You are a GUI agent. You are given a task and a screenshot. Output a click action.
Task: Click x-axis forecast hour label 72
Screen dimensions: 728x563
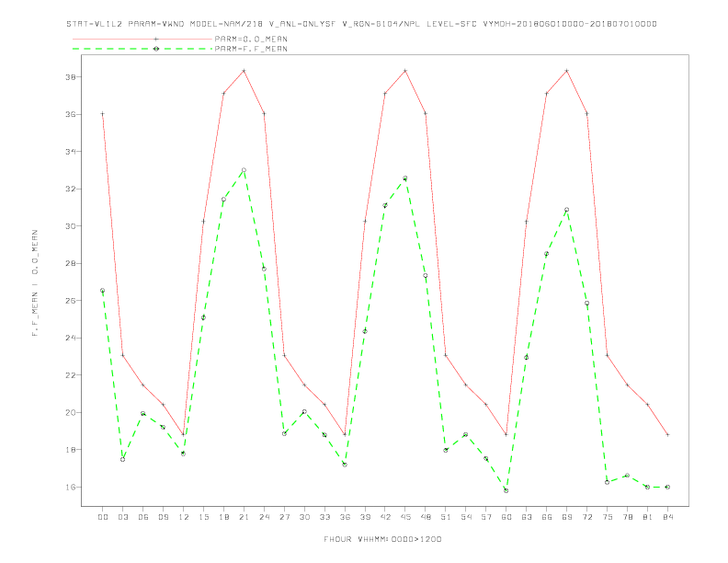pyautogui.click(x=586, y=517)
